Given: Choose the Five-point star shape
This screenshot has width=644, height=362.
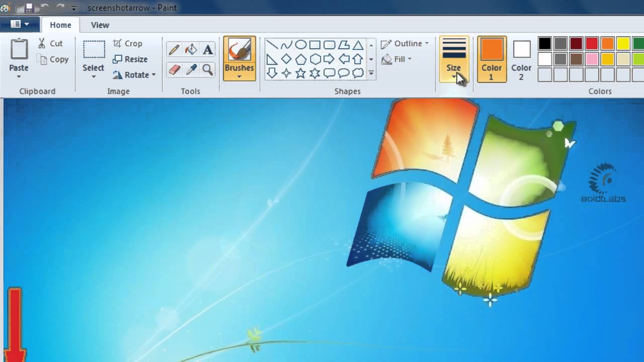Looking at the screenshot, I should 301,73.
